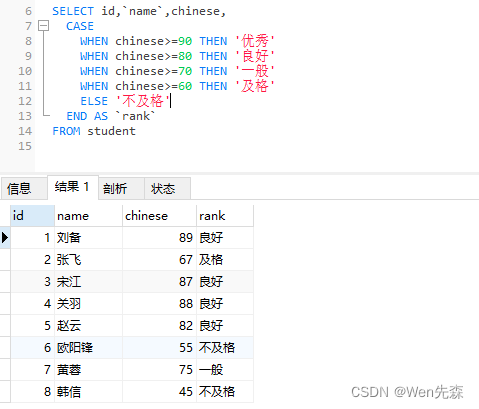Click the row selector for row 3

[5, 282]
